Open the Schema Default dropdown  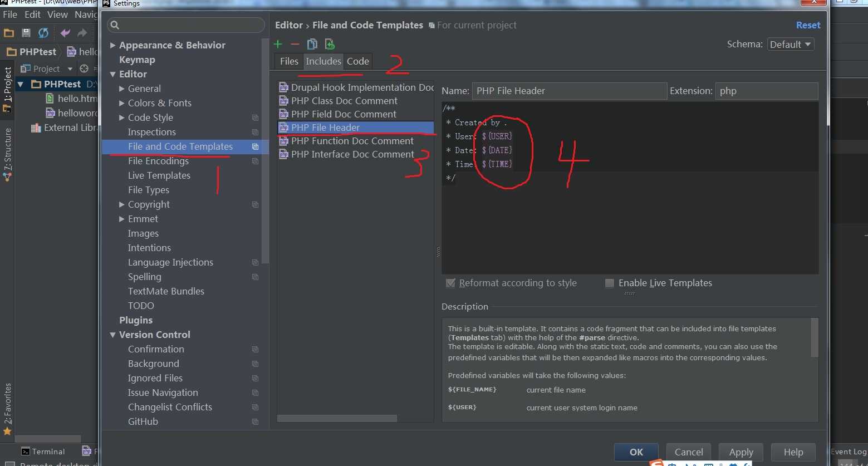(x=791, y=45)
